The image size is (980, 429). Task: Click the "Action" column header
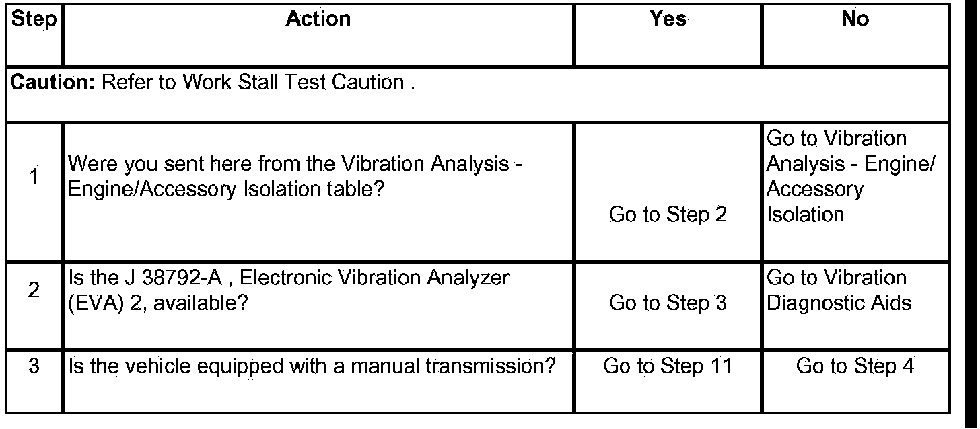tap(318, 19)
